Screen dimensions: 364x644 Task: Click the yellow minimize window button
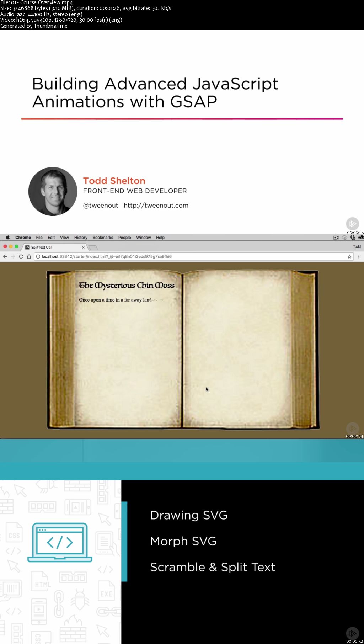coord(11,246)
